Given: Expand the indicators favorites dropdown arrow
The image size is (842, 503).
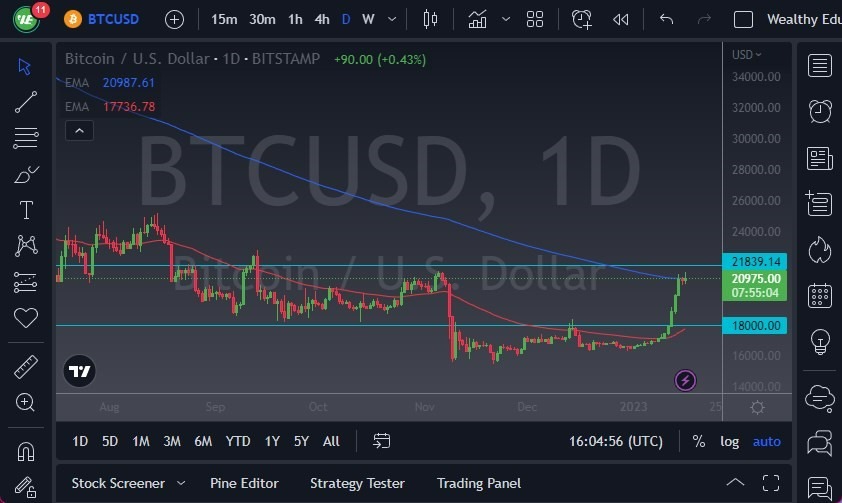Looking at the screenshot, I should tap(506, 19).
